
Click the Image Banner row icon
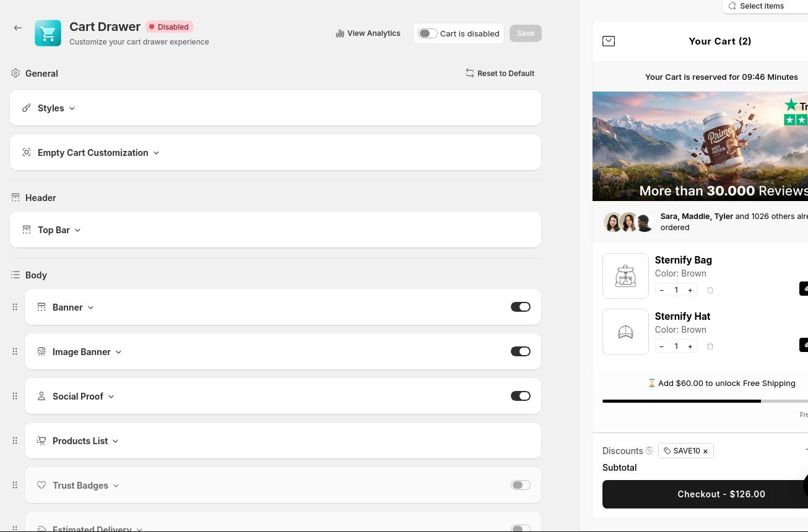41,352
